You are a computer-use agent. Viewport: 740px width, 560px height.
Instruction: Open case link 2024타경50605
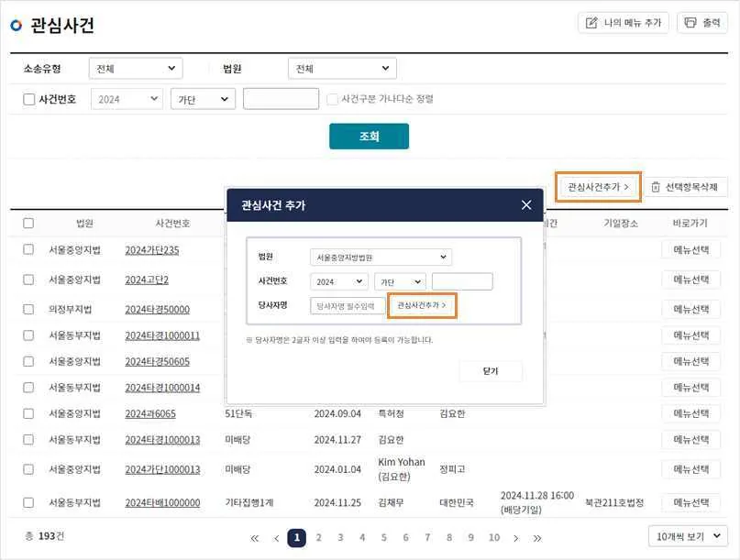click(x=157, y=361)
